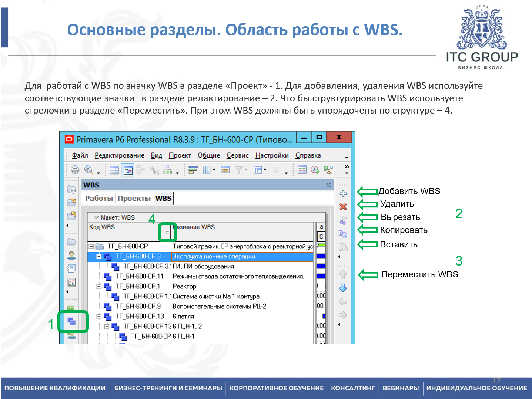Click the Bars toolbar icon
The width and height of the screenshot is (532, 399).
[193, 170]
